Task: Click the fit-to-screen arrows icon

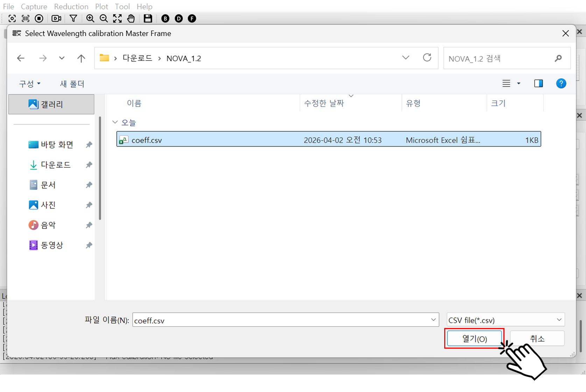Action: click(117, 19)
